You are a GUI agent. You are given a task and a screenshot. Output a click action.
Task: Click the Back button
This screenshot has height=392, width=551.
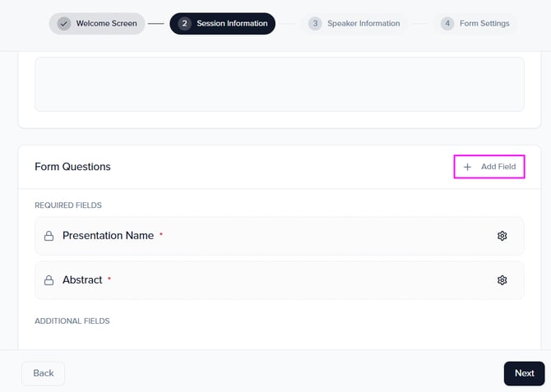pos(43,373)
